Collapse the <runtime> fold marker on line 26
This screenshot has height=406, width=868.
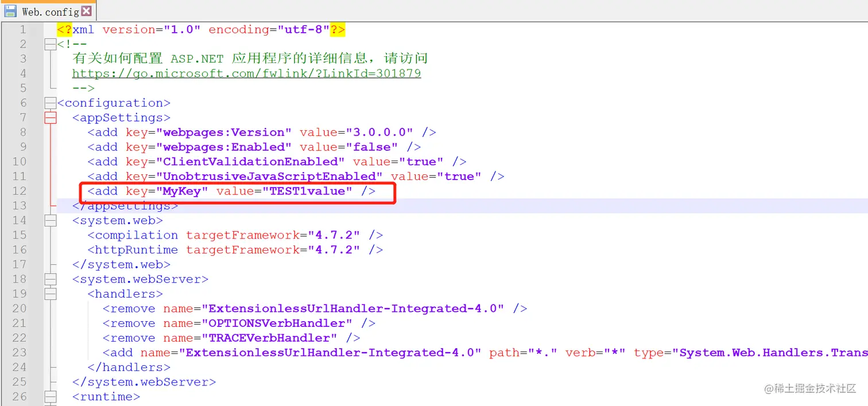(51, 396)
